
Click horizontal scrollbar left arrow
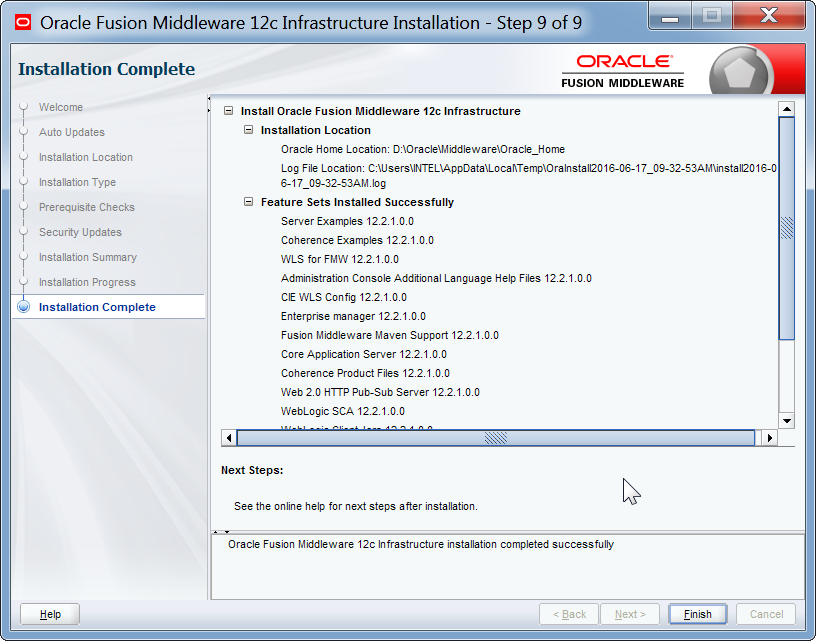pyautogui.click(x=229, y=438)
